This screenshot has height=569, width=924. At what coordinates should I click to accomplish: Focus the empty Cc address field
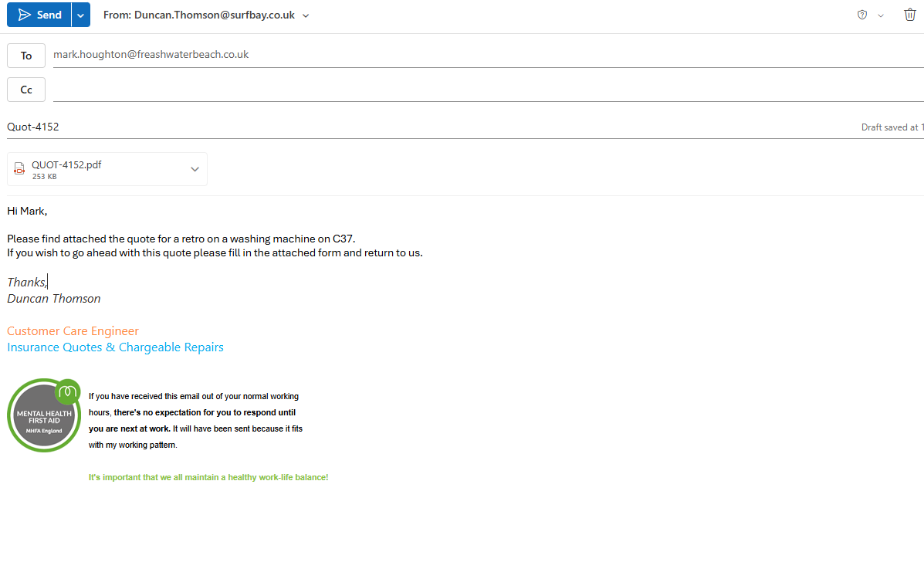488,90
